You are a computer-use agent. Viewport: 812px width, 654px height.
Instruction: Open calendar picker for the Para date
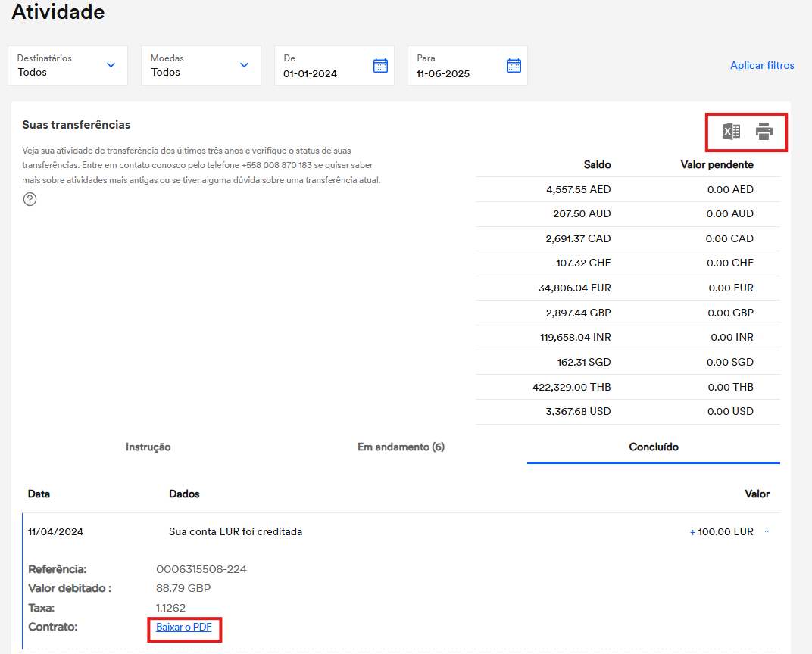[x=514, y=66]
